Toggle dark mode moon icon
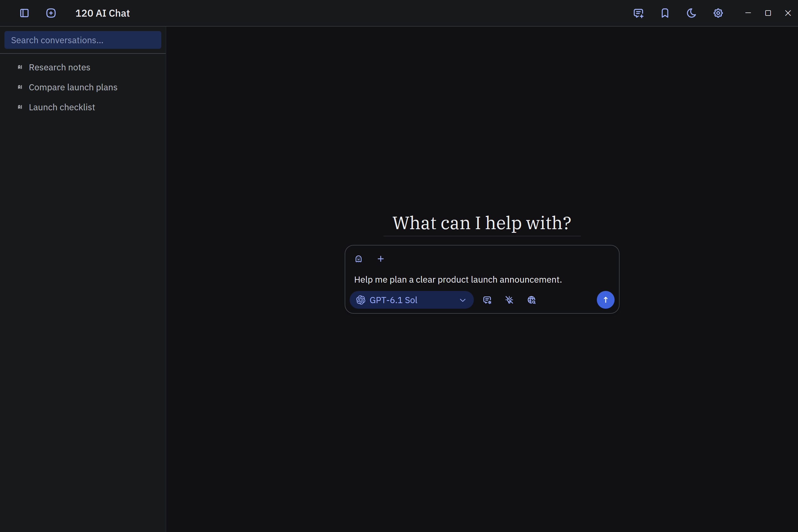This screenshot has width=798, height=532. coord(692,13)
